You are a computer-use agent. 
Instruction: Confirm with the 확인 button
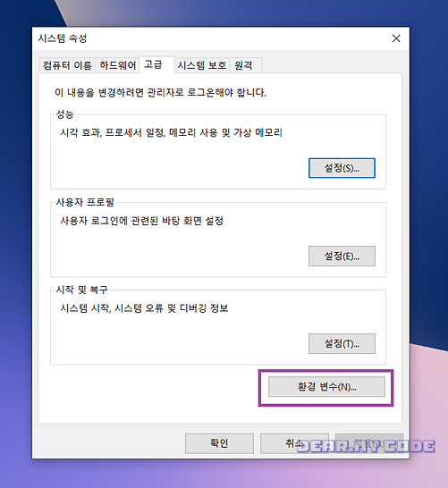[x=219, y=443]
